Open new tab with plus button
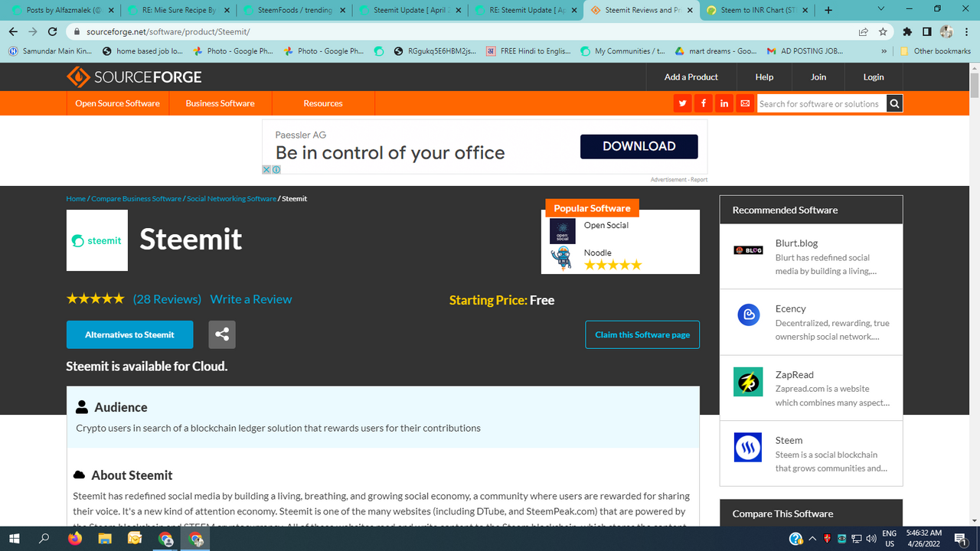The width and height of the screenshot is (980, 551). (828, 10)
